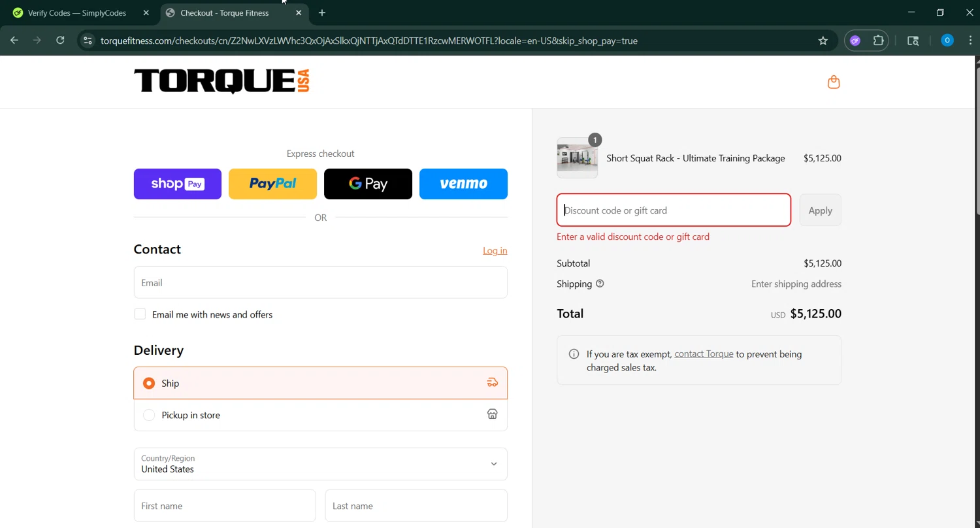Click the product name Short Squat Rack text
The height and width of the screenshot is (528, 980).
point(696,158)
